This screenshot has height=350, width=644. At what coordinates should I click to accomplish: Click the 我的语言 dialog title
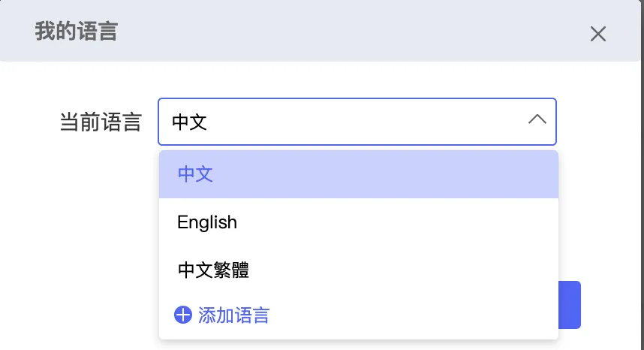[x=76, y=32]
